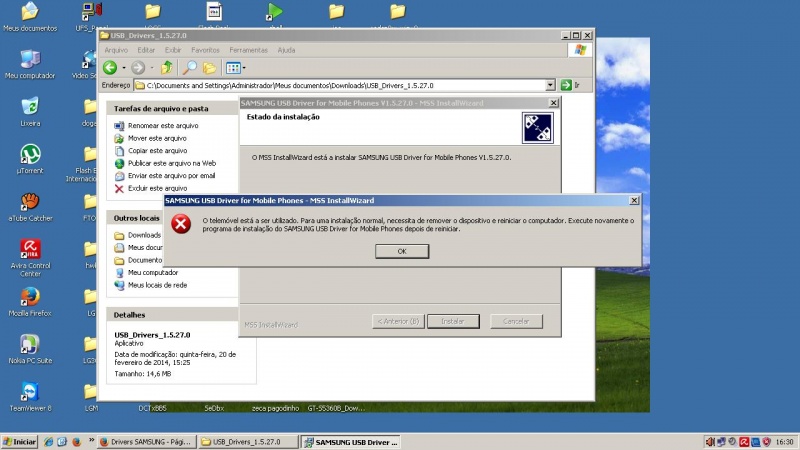Open Explorer search magnifier icon
This screenshot has height=450, width=800.
190,67
